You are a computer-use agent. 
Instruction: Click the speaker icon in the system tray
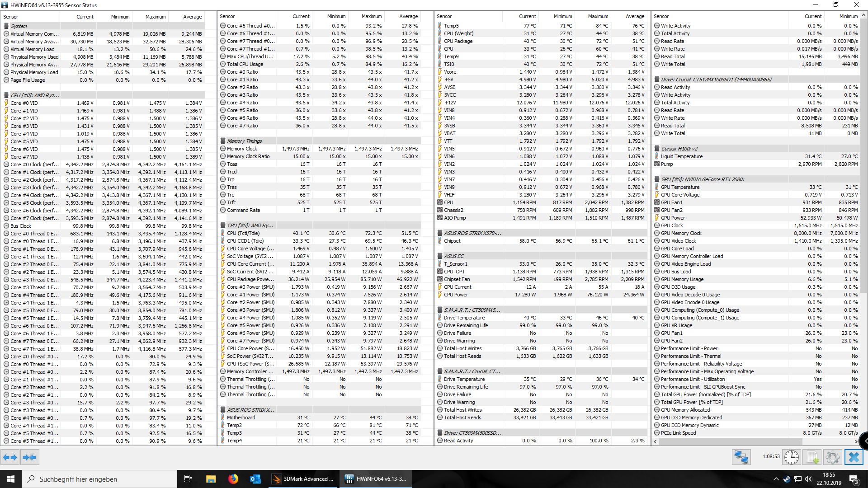click(x=809, y=479)
